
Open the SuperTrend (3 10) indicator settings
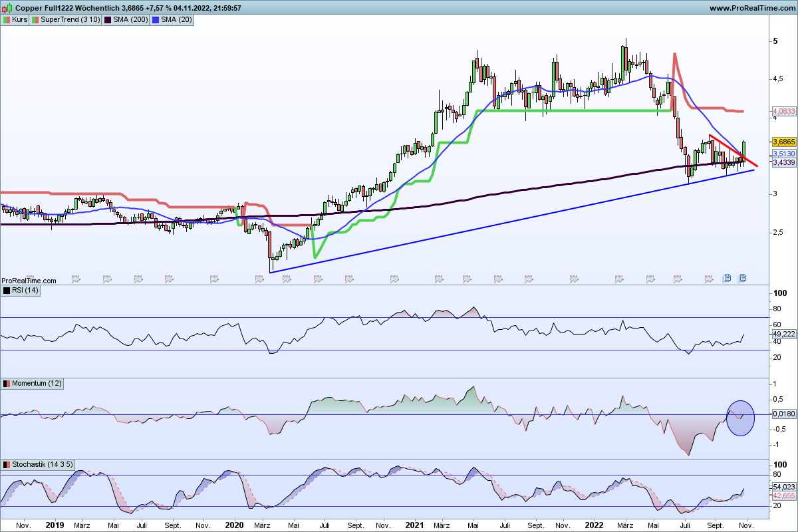coord(70,20)
